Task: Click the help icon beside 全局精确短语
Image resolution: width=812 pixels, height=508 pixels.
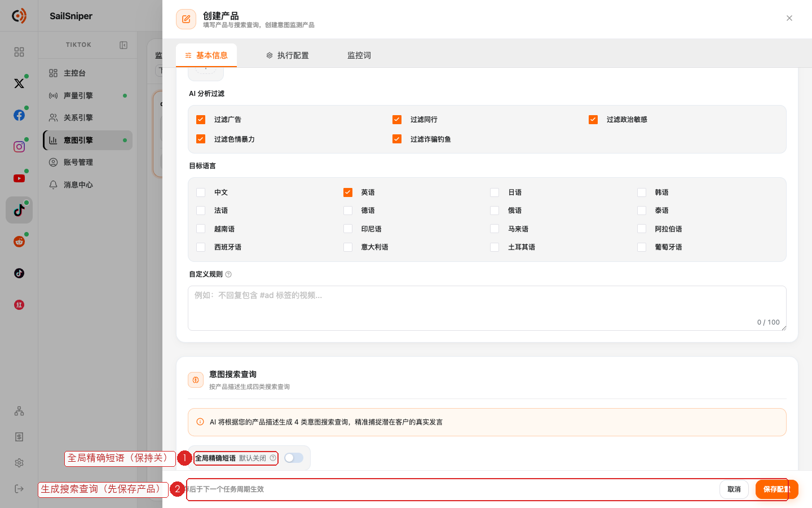Action: (x=273, y=458)
